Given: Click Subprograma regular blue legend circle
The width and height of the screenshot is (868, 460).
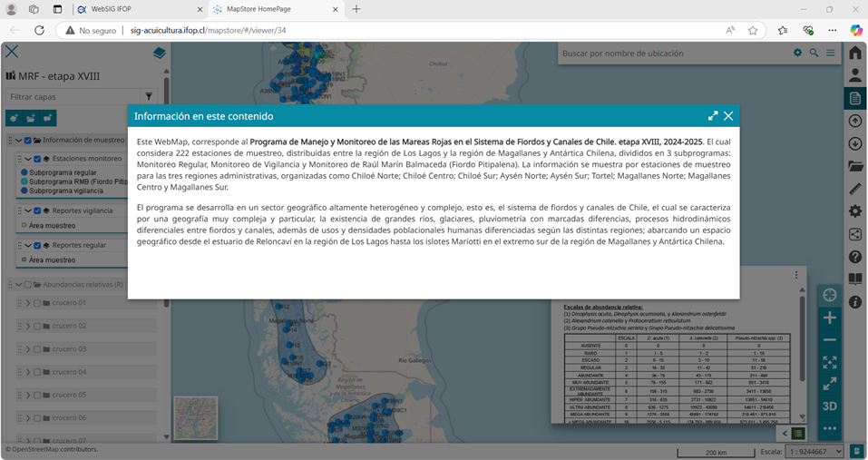Looking at the screenshot, I should (24, 172).
